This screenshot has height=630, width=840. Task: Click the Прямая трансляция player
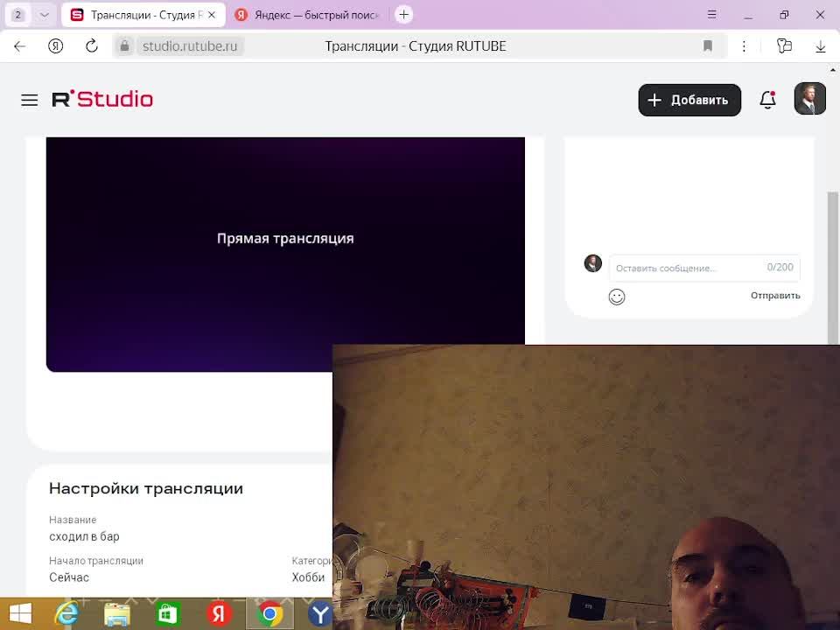(285, 254)
